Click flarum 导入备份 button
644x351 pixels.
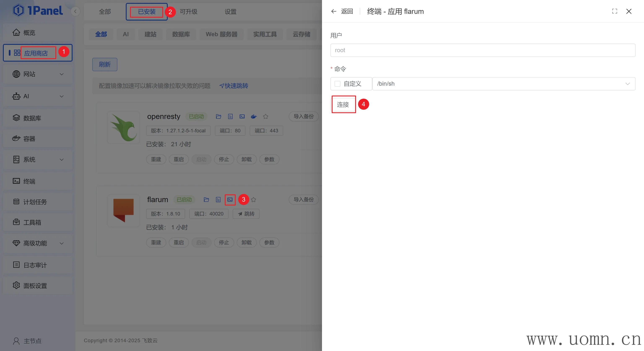(303, 200)
